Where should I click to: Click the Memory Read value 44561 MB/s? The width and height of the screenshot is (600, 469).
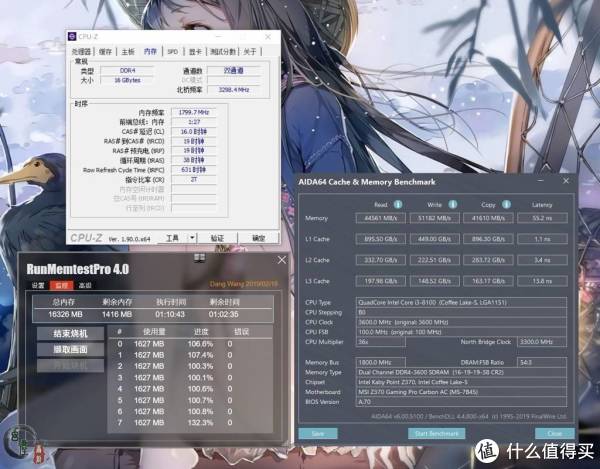tap(380, 218)
